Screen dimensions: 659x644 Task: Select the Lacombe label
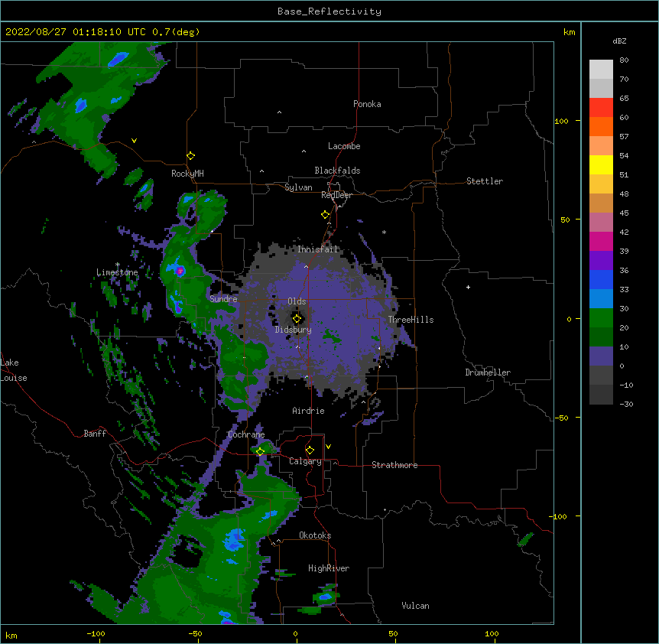(x=344, y=146)
